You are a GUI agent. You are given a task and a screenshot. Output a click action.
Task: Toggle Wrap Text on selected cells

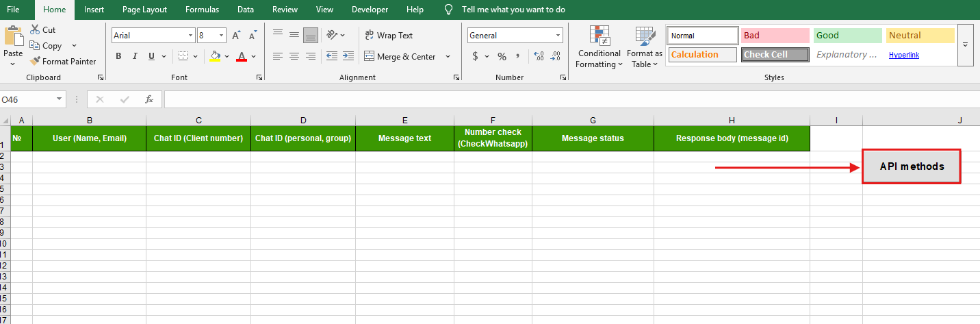(x=389, y=36)
